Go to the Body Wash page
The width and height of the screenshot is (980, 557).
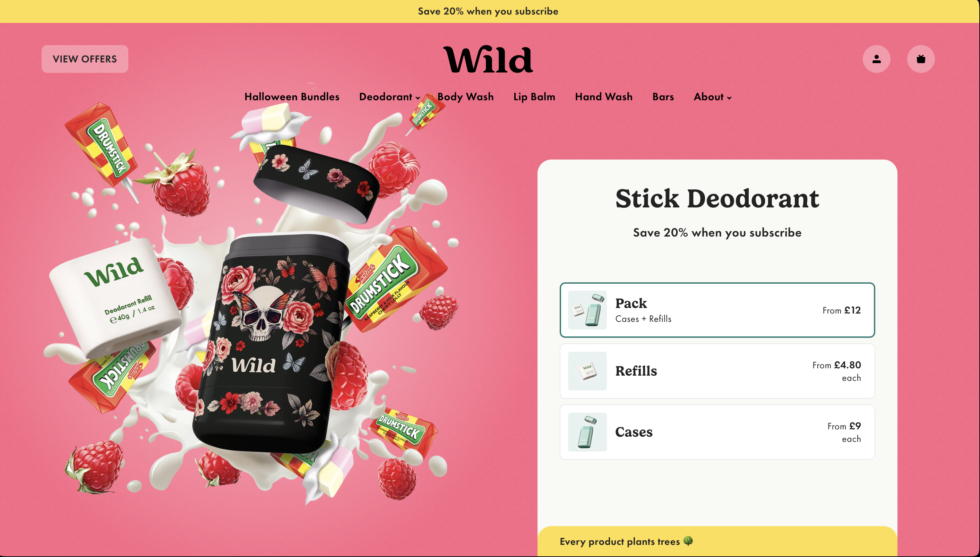[465, 97]
